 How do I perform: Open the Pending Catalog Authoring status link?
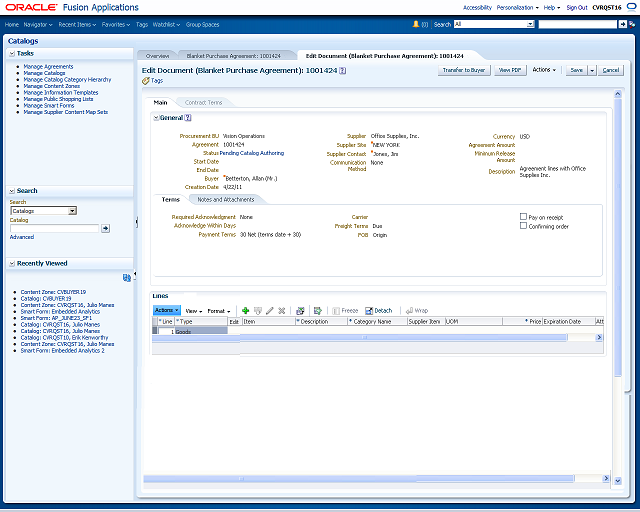[252, 153]
